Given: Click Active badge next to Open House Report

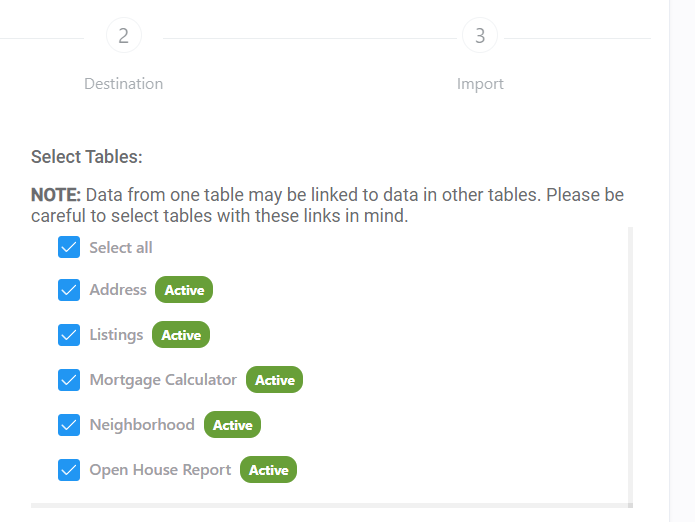Looking at the screenshot, I should point(268,470).
